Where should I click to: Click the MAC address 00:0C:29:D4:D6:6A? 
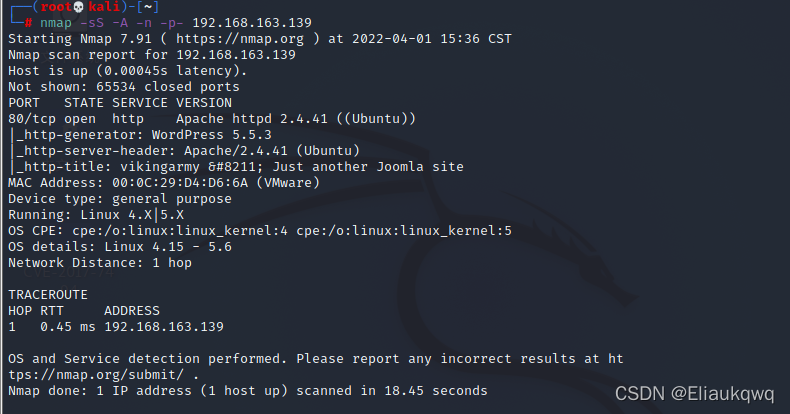pos(180,183)
